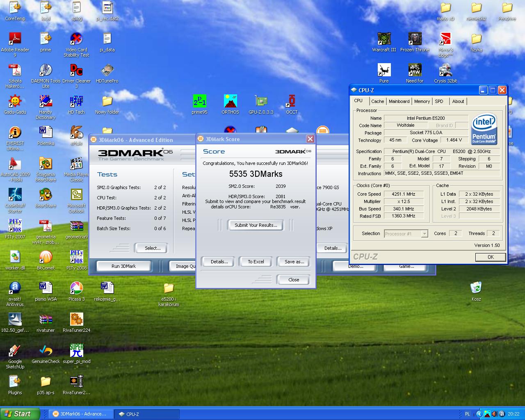The image size is (525, 420).
Task: Click Submit Your Results button
Action: 256,225
